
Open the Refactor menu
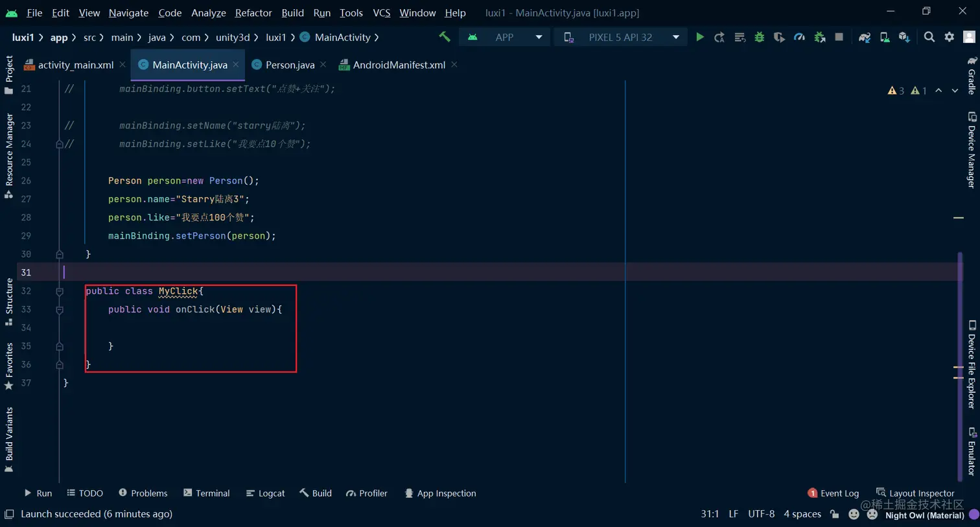(253, 12)
